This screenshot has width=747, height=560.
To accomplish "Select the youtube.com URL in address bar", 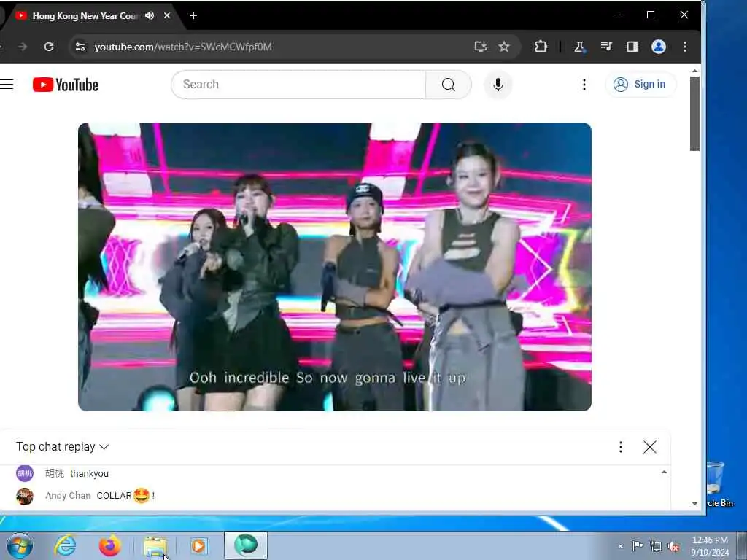I will click(183, 47).
